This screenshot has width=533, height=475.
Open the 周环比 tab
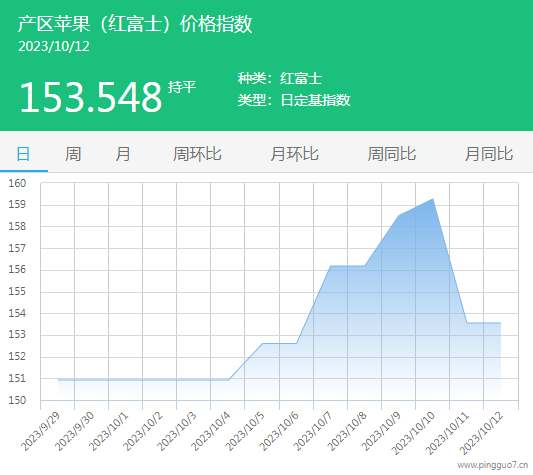point(197,154)
